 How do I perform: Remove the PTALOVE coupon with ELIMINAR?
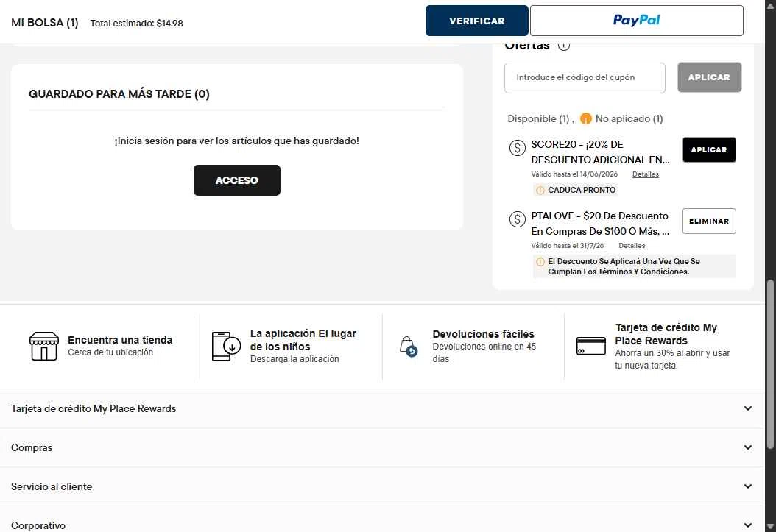[x=709, y=221]
